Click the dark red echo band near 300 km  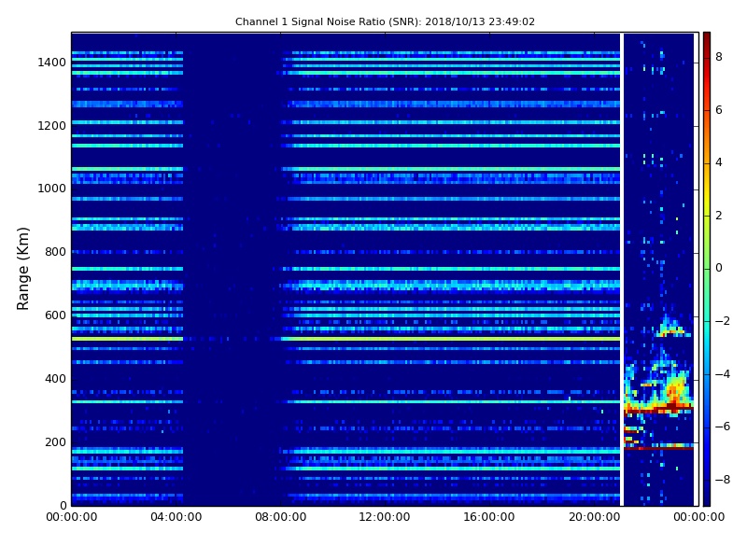coord(658,410)
